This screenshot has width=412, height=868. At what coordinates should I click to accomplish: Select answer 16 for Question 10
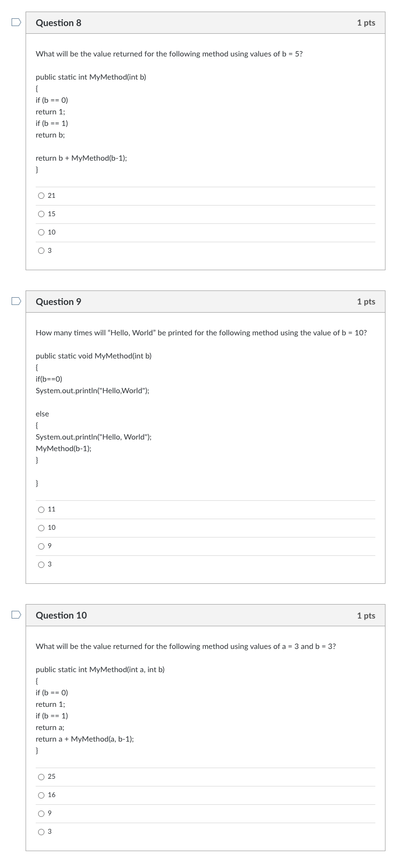[41, 795]
